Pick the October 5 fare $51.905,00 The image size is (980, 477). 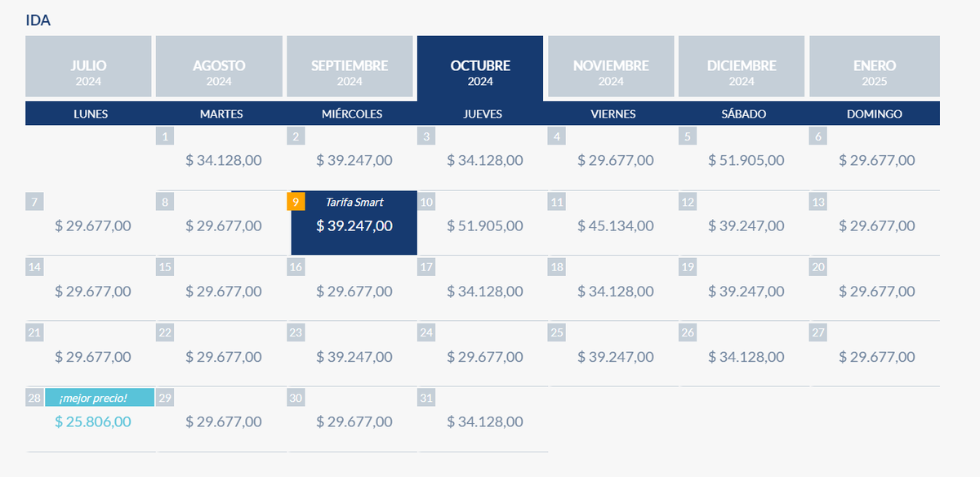point(746,160)
